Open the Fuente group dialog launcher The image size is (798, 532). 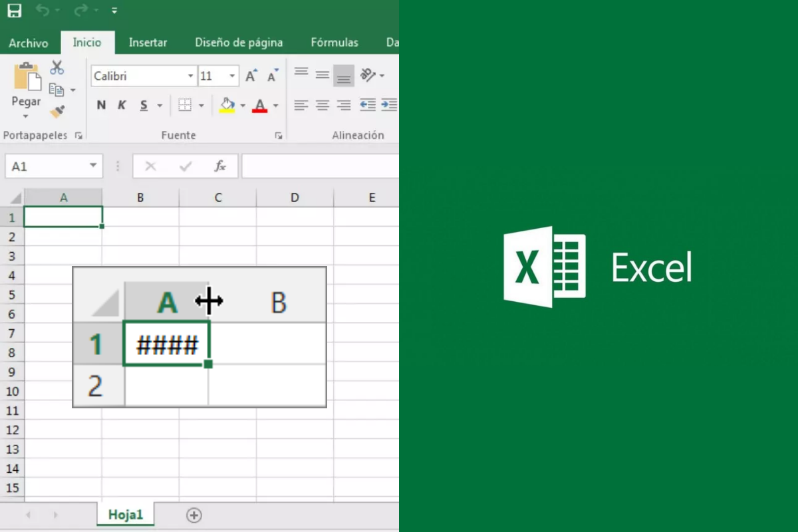pos(279,135)
